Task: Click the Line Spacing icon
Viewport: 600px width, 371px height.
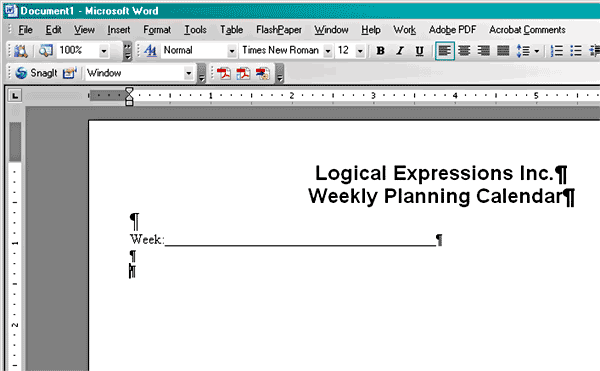Action: [x=523, y=50]
